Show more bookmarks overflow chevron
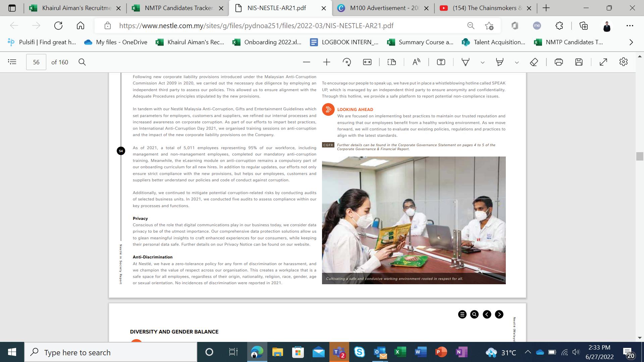This screenshot has width=644, height=362. pyautogui.click(x=631, y=42)
